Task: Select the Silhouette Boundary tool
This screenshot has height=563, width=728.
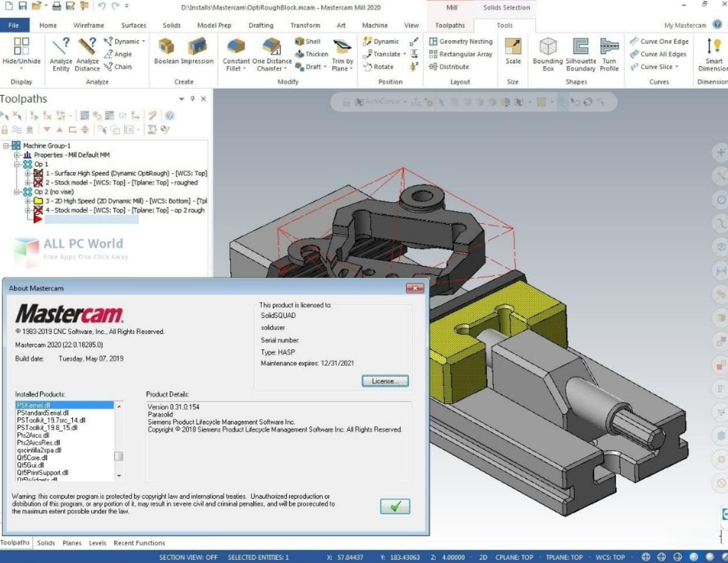Action: point(581,54)
